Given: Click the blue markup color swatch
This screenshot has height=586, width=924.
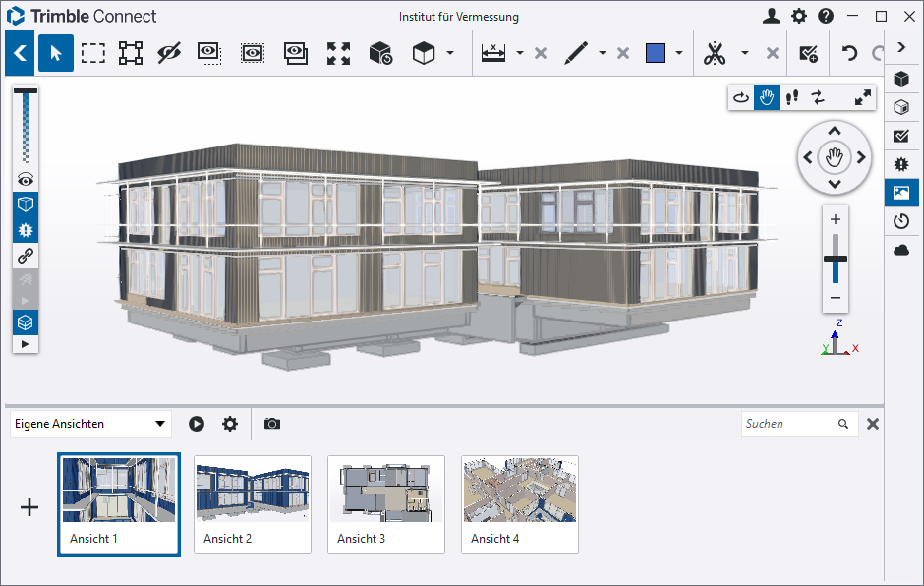Looking at the screenshot, I should 656,53.
